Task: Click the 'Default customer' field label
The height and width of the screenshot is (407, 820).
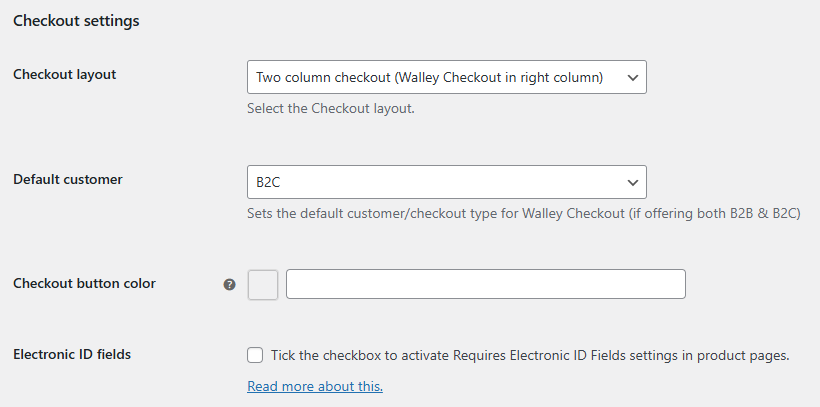Action: click(x=67, y=179)
